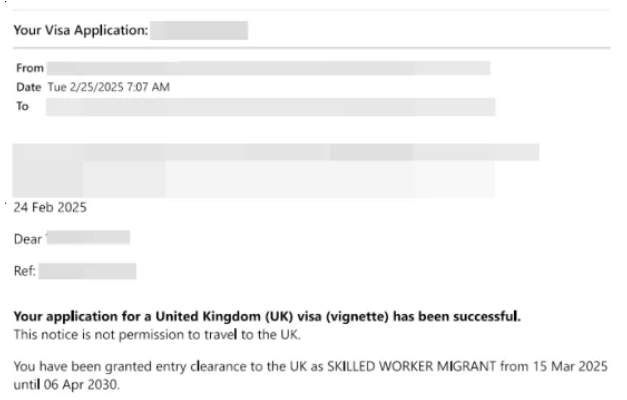
Task: Select the "24 Feb 2025" letter date
Action: pos(50,207)
